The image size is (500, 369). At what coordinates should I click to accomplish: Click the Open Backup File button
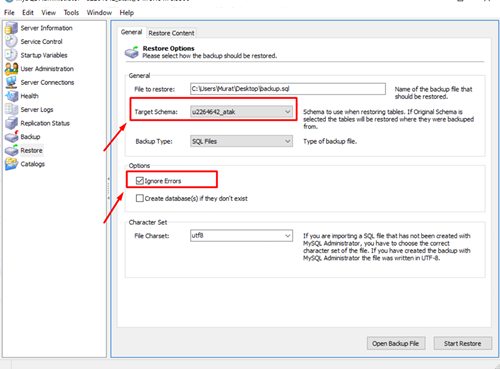[396, 343]
